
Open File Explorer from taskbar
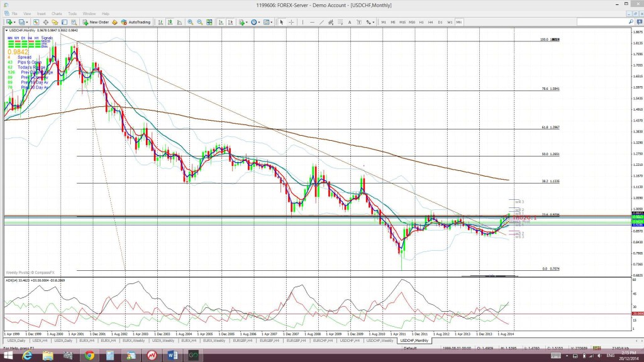click(48, 356)
